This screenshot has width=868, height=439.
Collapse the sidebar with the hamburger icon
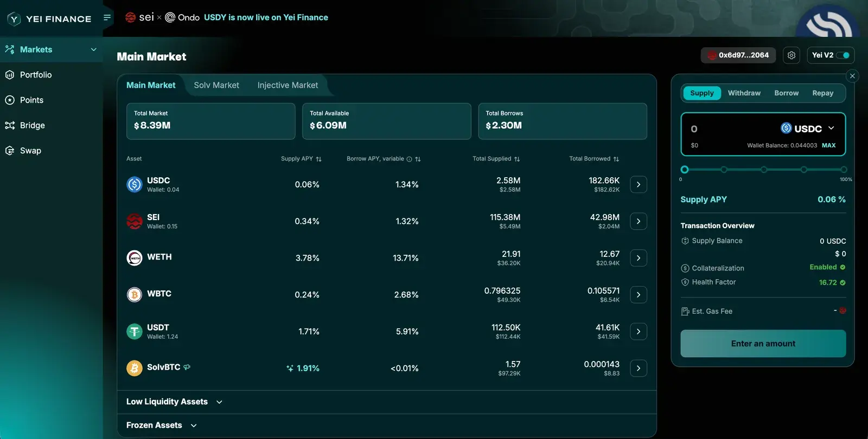point(107,18)
